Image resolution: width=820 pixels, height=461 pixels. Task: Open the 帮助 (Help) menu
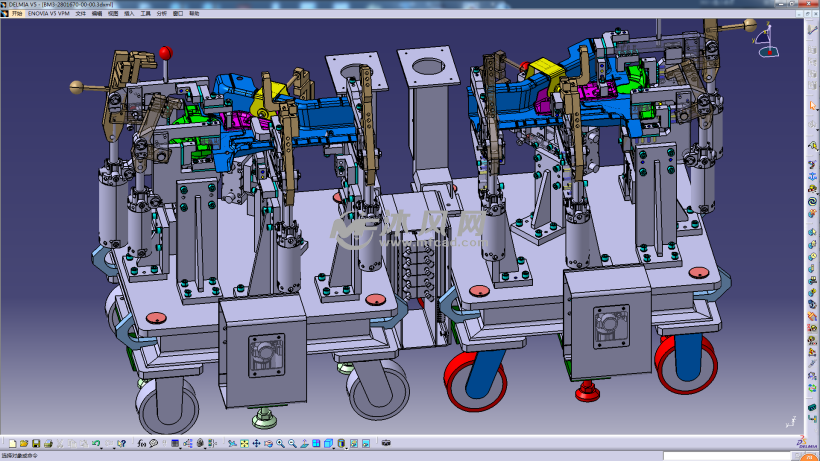[193, 16]
